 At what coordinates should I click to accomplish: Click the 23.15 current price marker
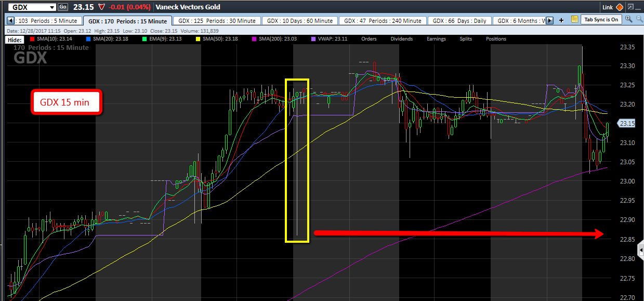coord(627,123)
